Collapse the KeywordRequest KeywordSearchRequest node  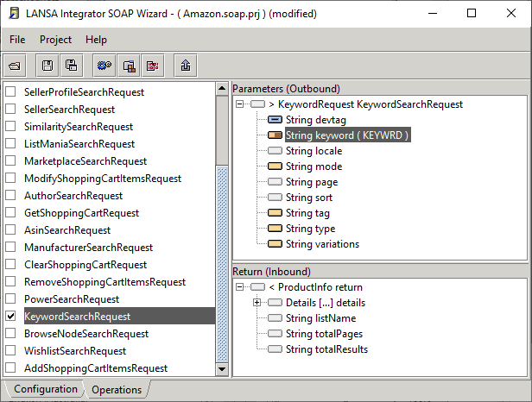240,104
